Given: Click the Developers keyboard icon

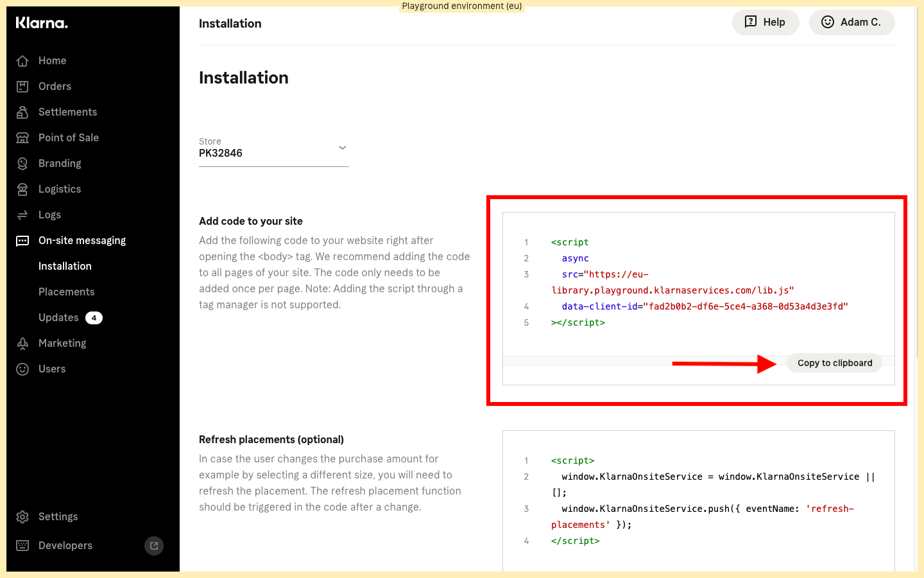Looking at the screenshot, I should 22,545.
